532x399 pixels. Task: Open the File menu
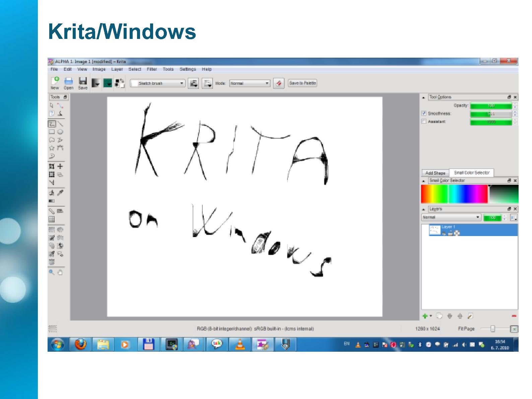coord(54,69)
